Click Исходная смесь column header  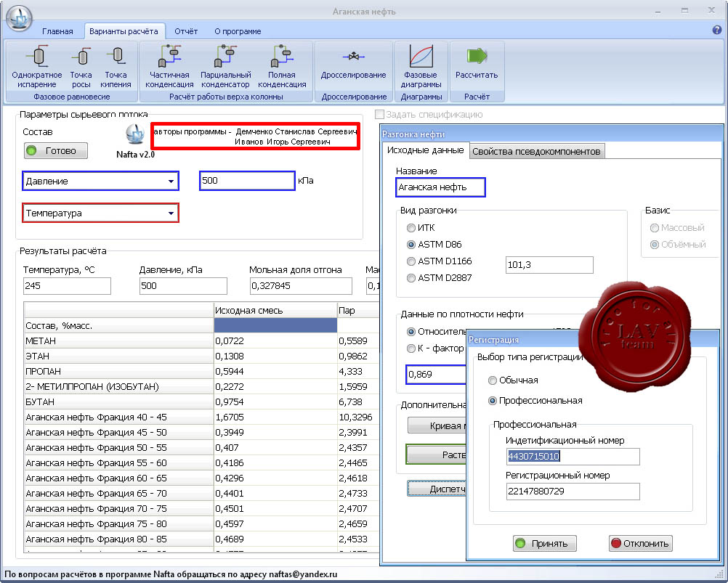275,310
